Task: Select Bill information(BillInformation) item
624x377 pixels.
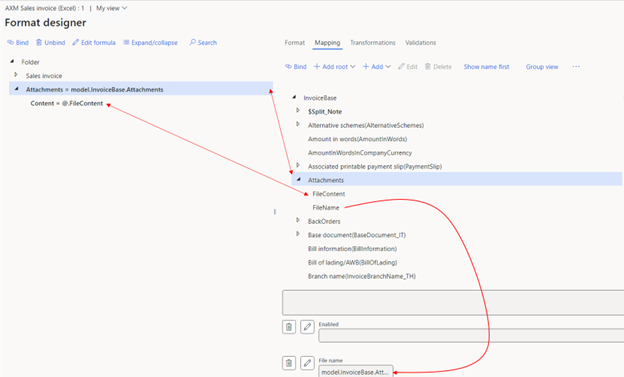Action: pos(352,249)
